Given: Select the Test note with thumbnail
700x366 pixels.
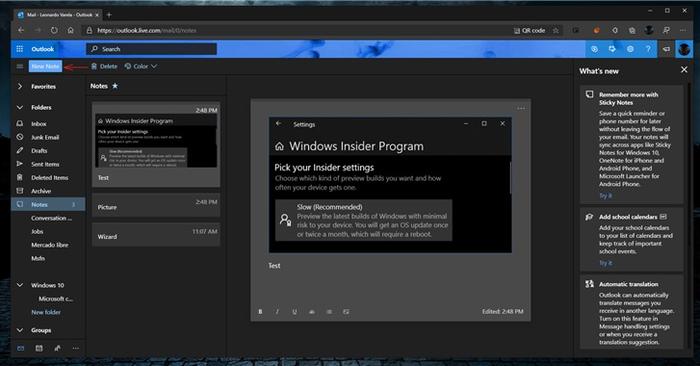Looking at the screenshot, I should click(156, 145).
